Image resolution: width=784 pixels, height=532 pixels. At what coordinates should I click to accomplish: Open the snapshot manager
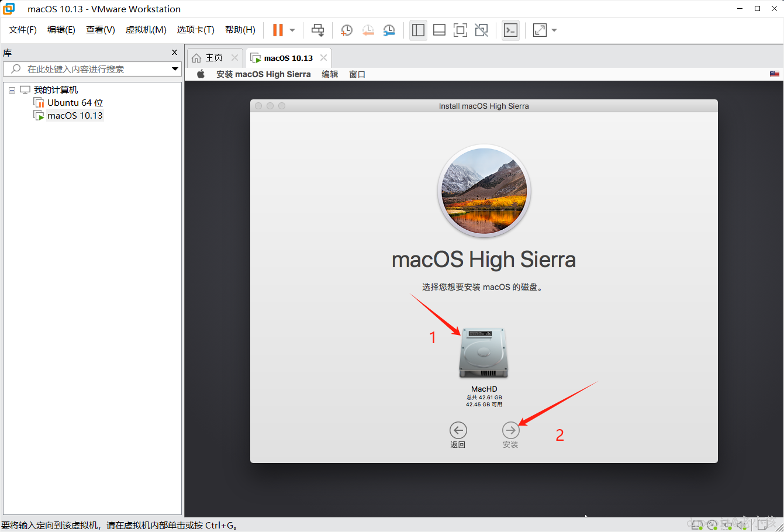click(389, 30)
